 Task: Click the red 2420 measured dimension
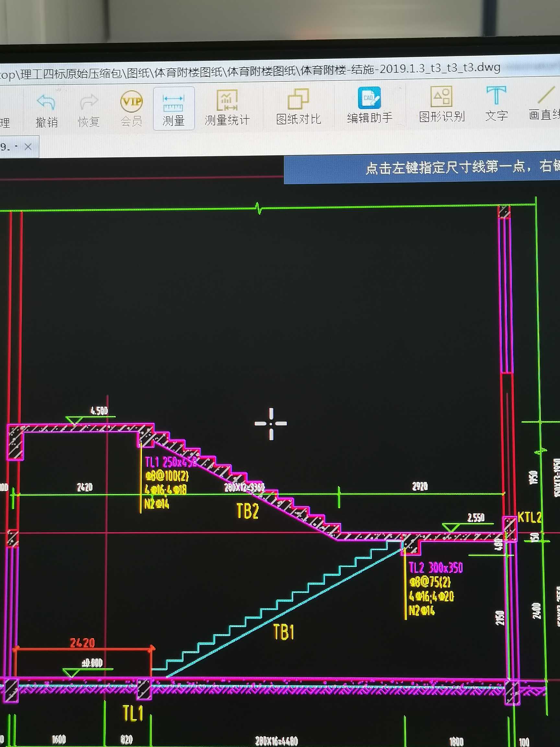pos(82,643)
